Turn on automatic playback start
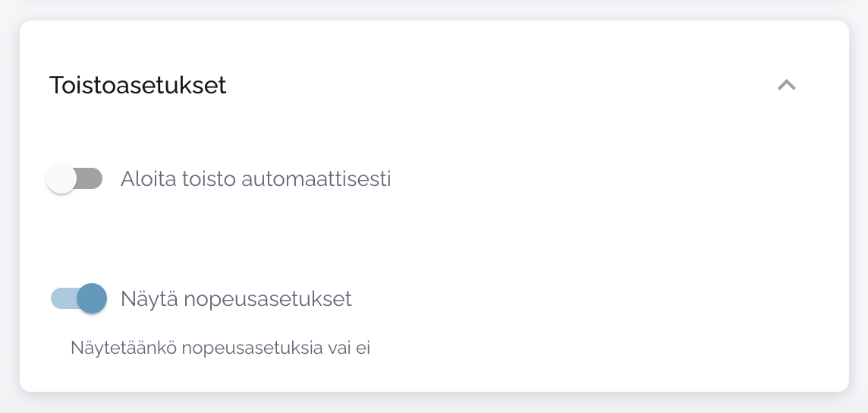The height and width of the screenshot is (413, 868). coord(74,179)
